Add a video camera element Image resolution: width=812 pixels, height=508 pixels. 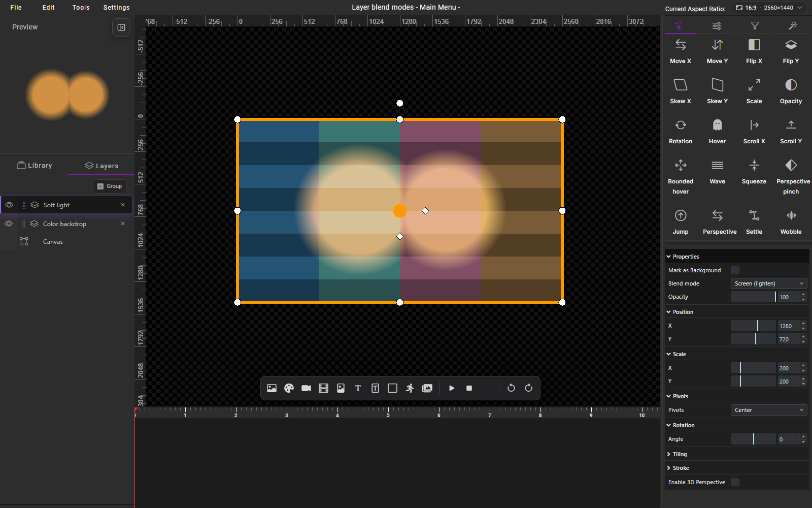[x=306, y=388]
